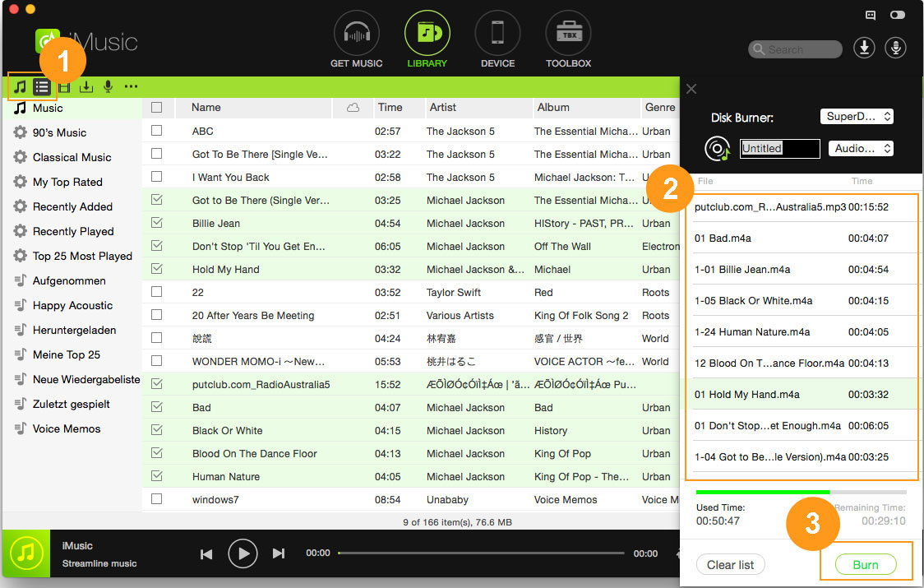The image size is (924, 588).
Task: Tick the select-all checkbox in table header
Action: [x=157, y=108]
